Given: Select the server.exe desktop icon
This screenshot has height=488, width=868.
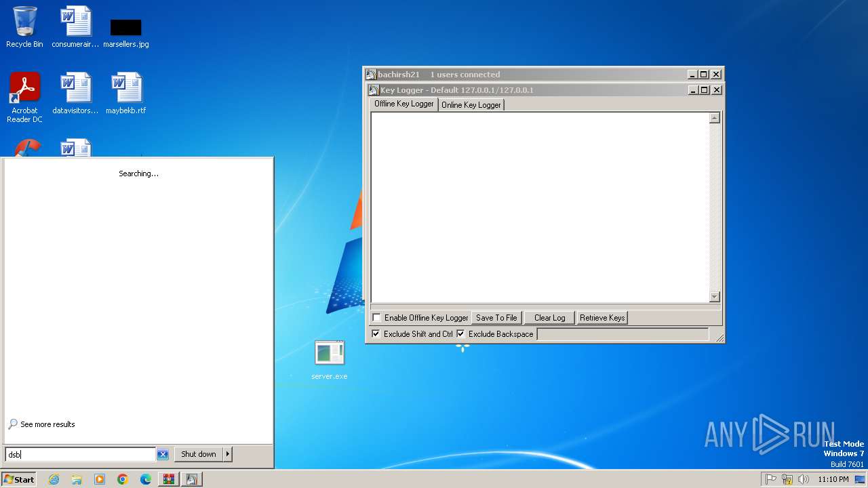Looking at the screenshot, I should (330, 360).
